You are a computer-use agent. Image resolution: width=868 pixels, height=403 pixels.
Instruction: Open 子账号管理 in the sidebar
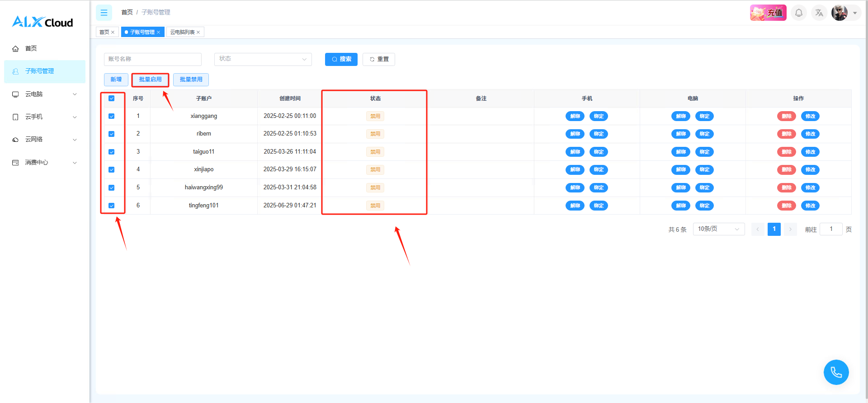tap(40, 71)
